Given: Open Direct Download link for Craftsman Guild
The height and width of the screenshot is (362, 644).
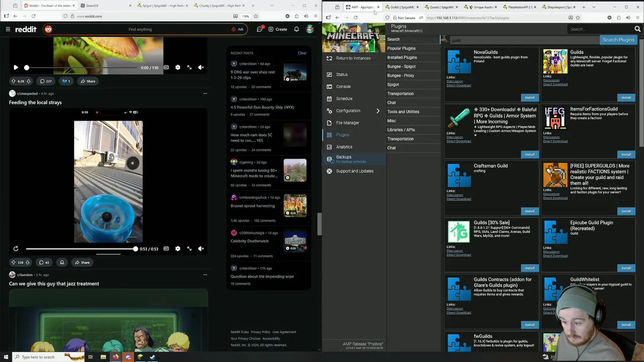Looking at the screenshot, I should click(x=459, y=199).
